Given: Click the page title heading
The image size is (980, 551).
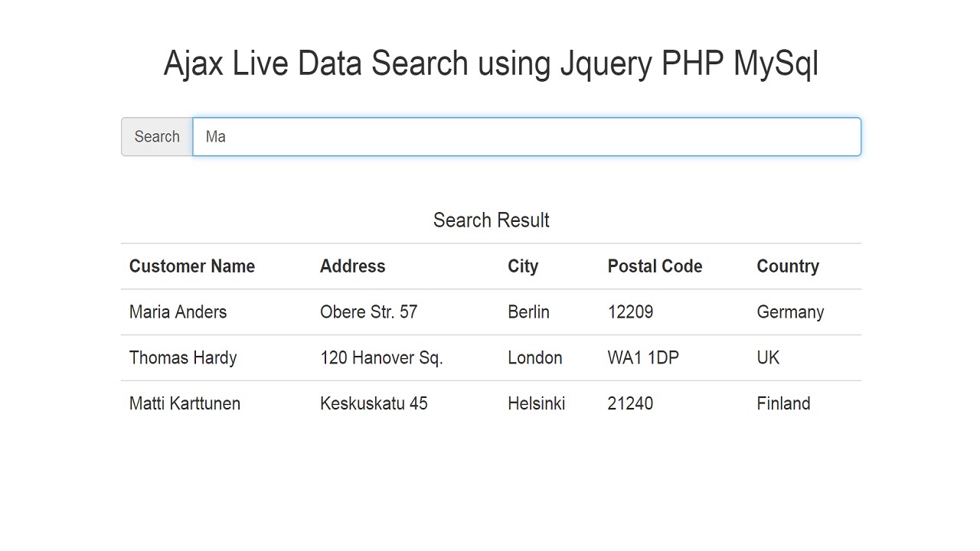Looking at the screenshot, I should [x=491, y=64].
